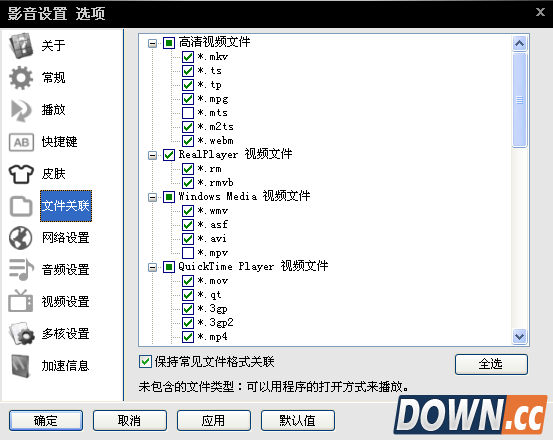The height and width of the screenshot is (440, 553).
Task: Collapse the Windows Media 视频文件 group
Action: (x=152, y=197)
